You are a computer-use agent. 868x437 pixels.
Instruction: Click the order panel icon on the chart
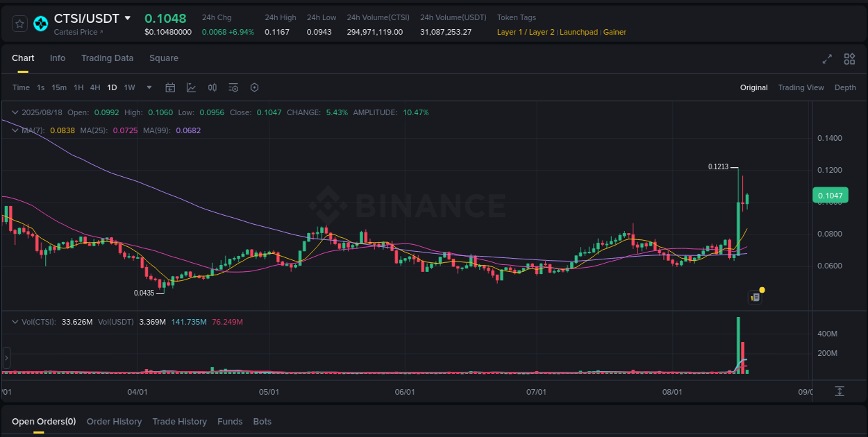756,296
